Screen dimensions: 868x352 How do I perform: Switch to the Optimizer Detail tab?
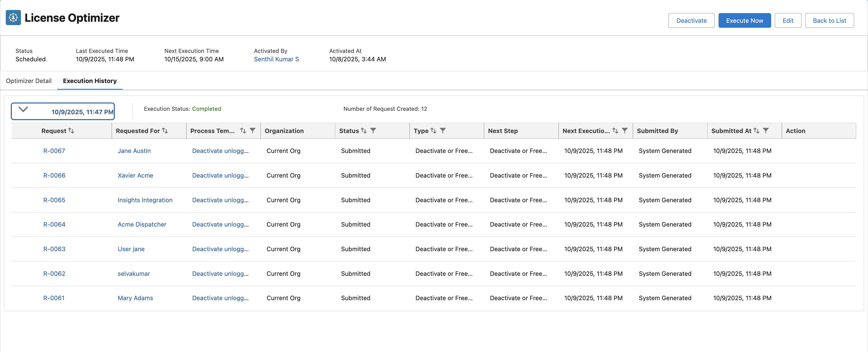(x=29, y=81)
